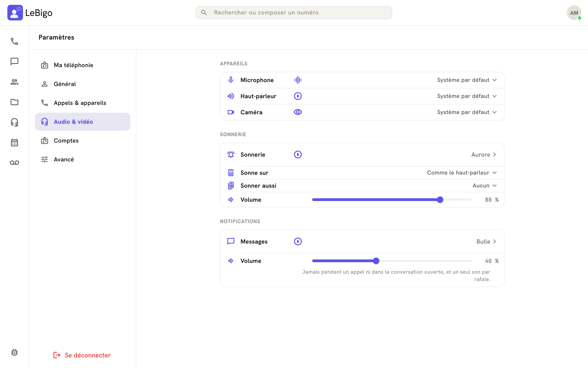
Task: Open the Sonne sur dropdown
Action: [462, 173]
